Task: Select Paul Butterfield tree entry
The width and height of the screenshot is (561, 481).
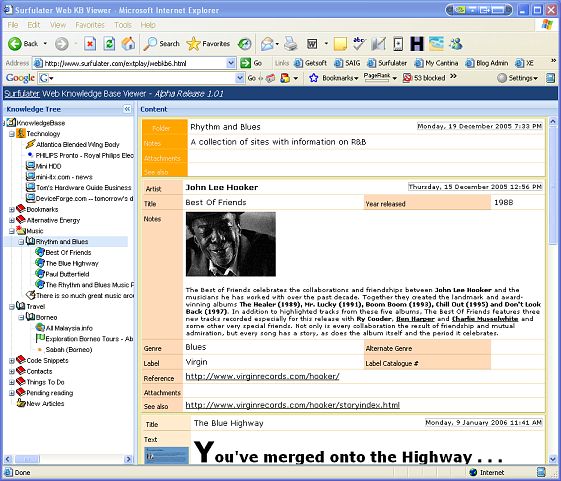Action: click(x=67, y=274)
